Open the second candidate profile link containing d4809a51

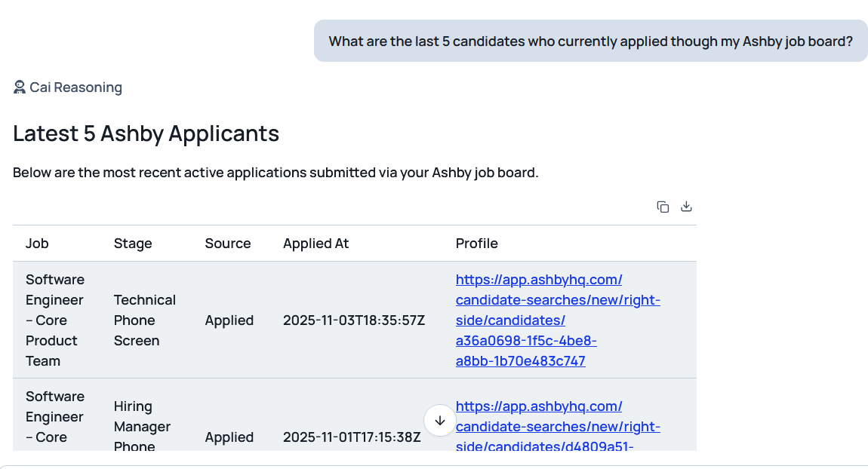558,427
